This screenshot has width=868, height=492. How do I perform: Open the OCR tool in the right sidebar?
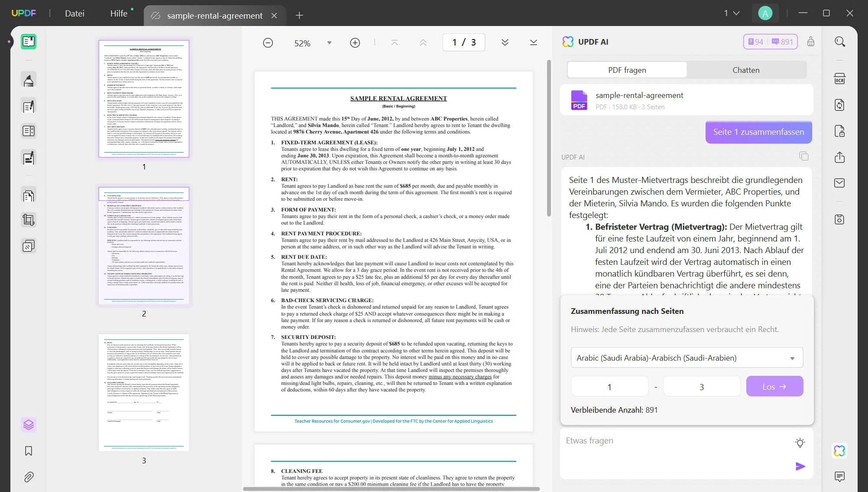(x=839, y=79)
